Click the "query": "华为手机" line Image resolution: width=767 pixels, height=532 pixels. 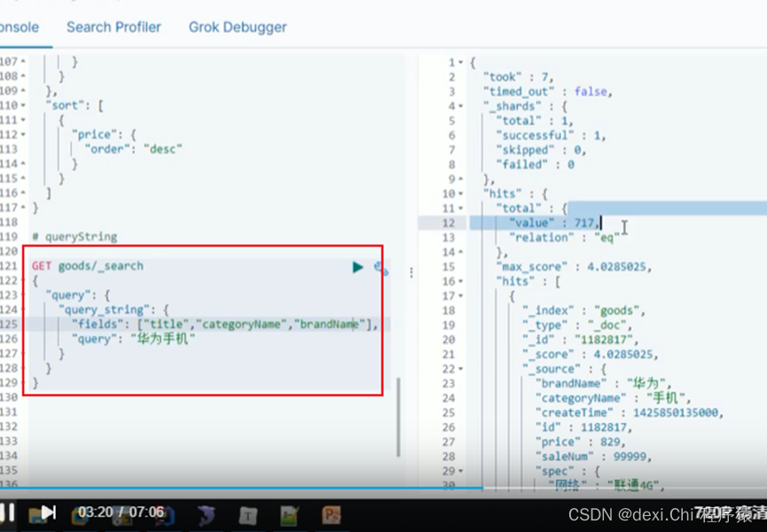click(x=133, y=339)
